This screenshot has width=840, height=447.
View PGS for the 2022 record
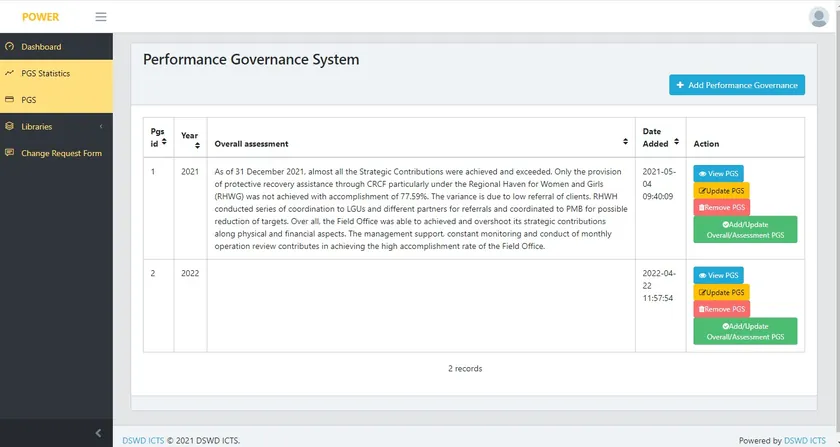pos(718,275)
